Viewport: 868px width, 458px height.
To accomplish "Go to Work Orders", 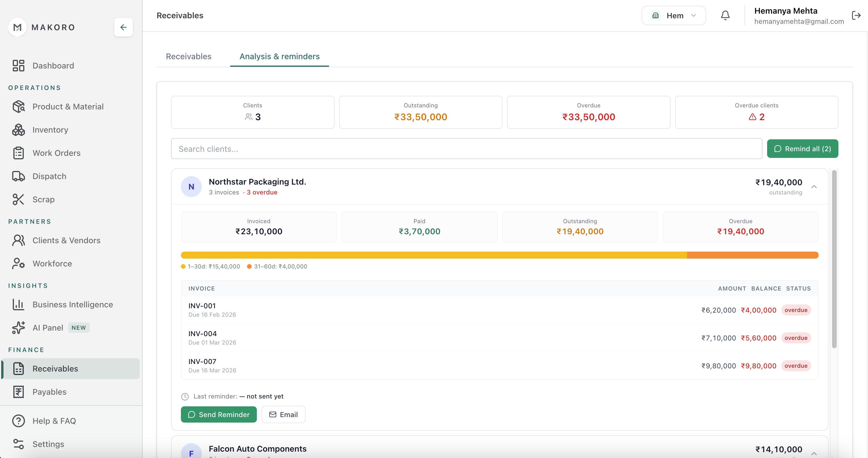I will (56, 153).
